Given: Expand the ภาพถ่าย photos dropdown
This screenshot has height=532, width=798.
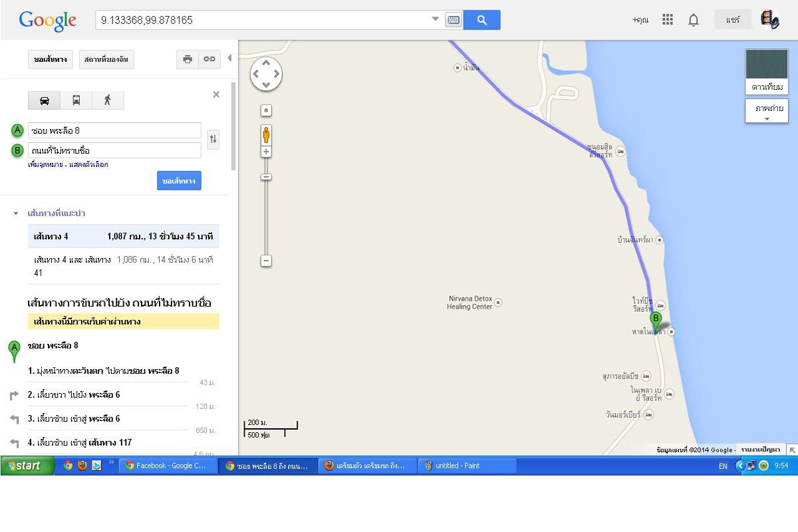Looking at the screenshot, I should [x=767, y=111].
